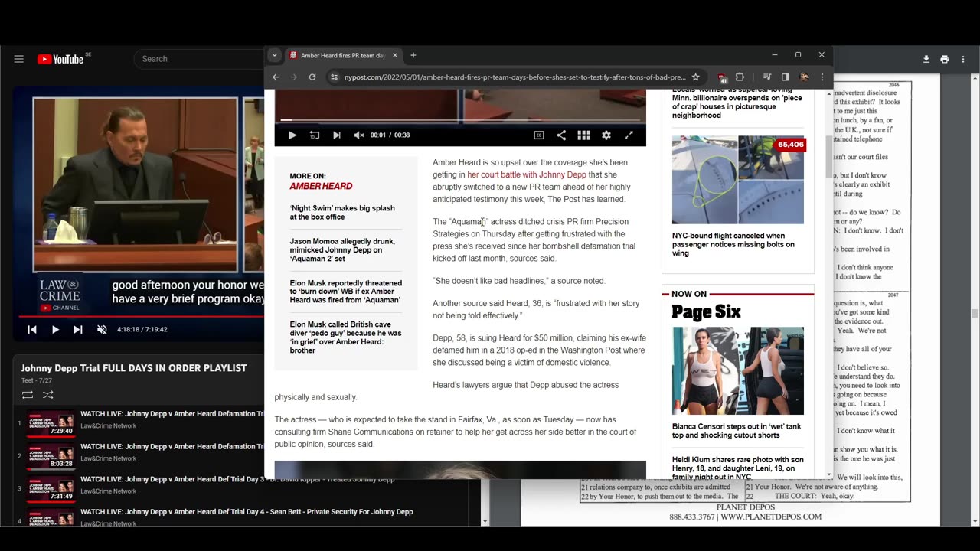Open the article player's video grid playlist
This screenshot has height=551, width=980.
coord(583,135)
